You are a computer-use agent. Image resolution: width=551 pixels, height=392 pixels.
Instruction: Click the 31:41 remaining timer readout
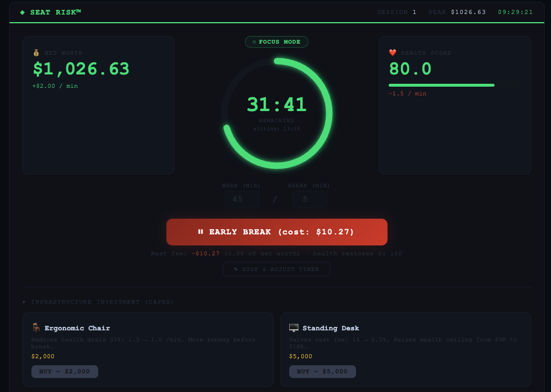click(x=276, y=104)
